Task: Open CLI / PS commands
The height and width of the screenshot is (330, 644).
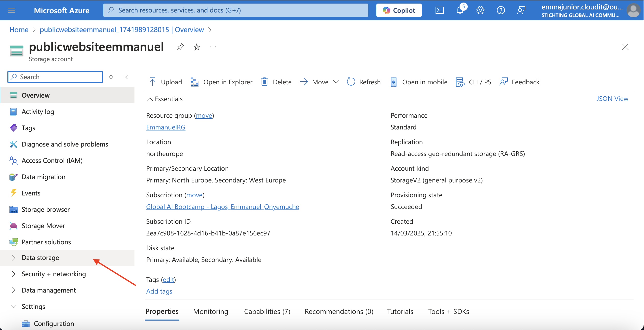Action: pyautogui.click(x=473, y=82)
